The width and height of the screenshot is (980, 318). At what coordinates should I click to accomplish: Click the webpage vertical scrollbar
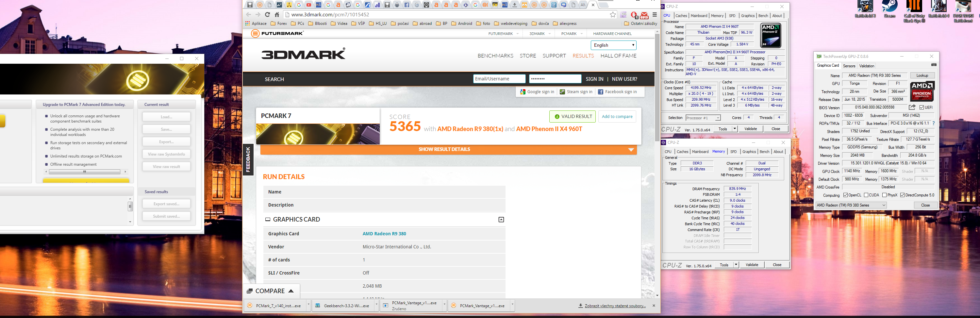[x=657, y=88]
